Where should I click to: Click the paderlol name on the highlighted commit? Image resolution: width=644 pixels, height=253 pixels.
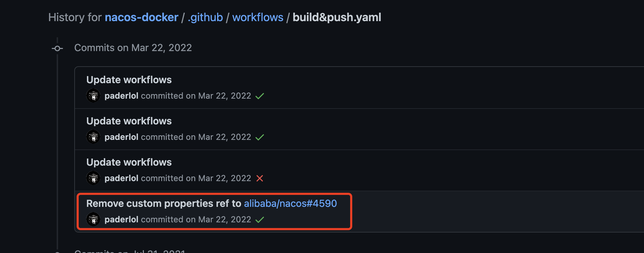pyautogui.click(x=121, y=219)
